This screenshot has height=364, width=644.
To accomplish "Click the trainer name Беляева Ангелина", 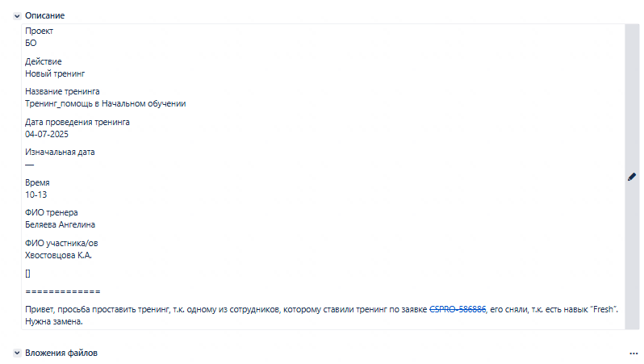I will [x=60, y=224].
